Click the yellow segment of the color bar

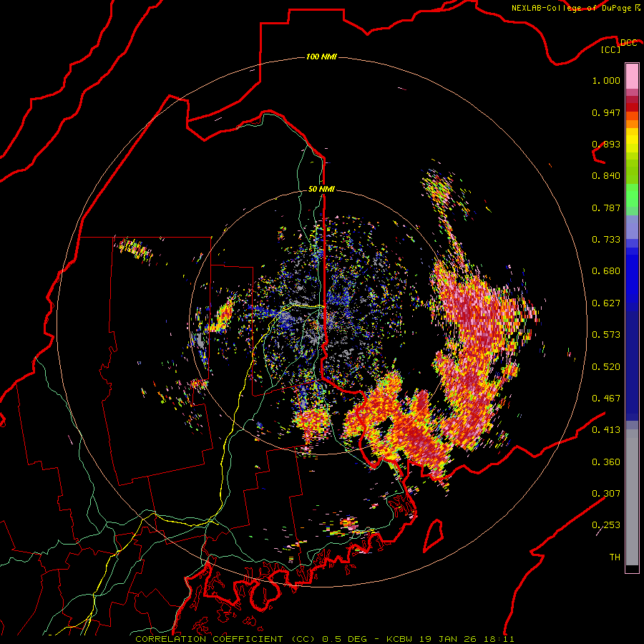pyautogui.click(x=632, y=141)
